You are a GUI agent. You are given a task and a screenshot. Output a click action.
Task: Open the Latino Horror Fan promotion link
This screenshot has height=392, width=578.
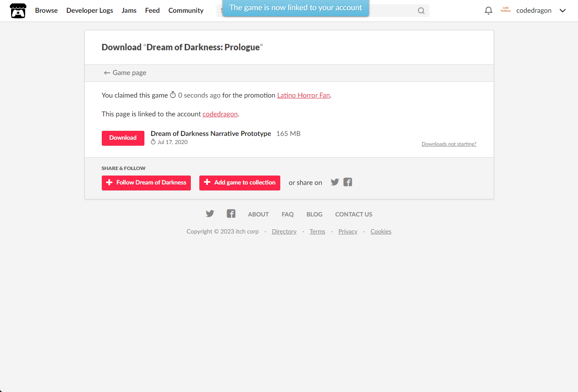click(304, 95)
